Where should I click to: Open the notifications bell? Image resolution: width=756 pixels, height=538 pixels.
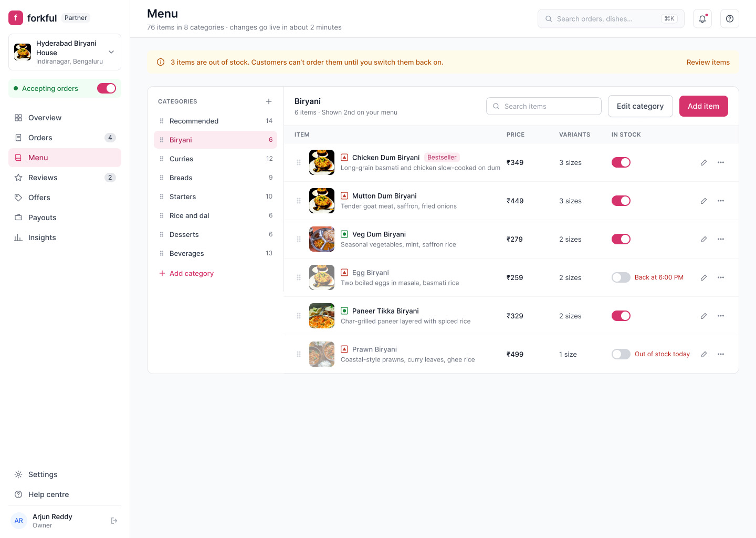point(702,19)
